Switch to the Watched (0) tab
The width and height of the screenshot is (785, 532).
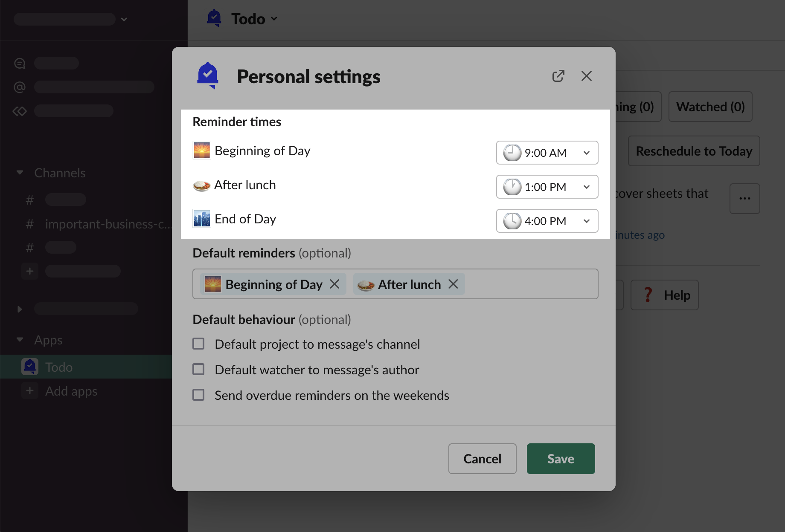710,107
